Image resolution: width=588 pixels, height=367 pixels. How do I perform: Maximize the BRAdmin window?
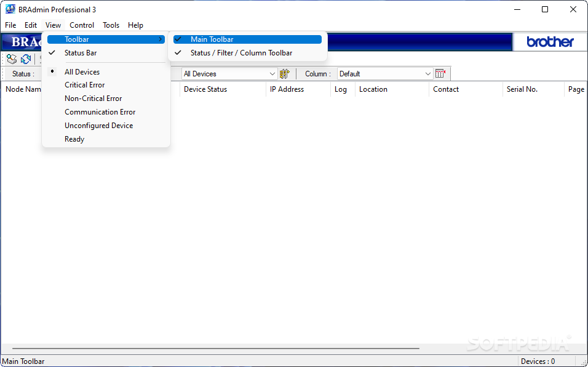click(545, 9)
